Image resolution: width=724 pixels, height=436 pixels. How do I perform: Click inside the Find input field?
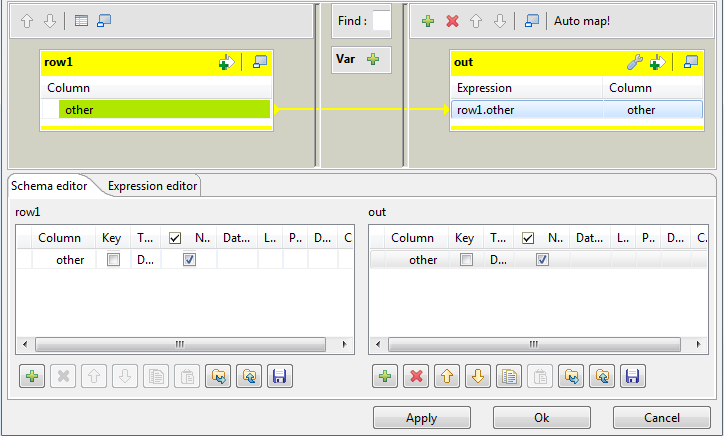pyautogui.click(x=381, y=21)
